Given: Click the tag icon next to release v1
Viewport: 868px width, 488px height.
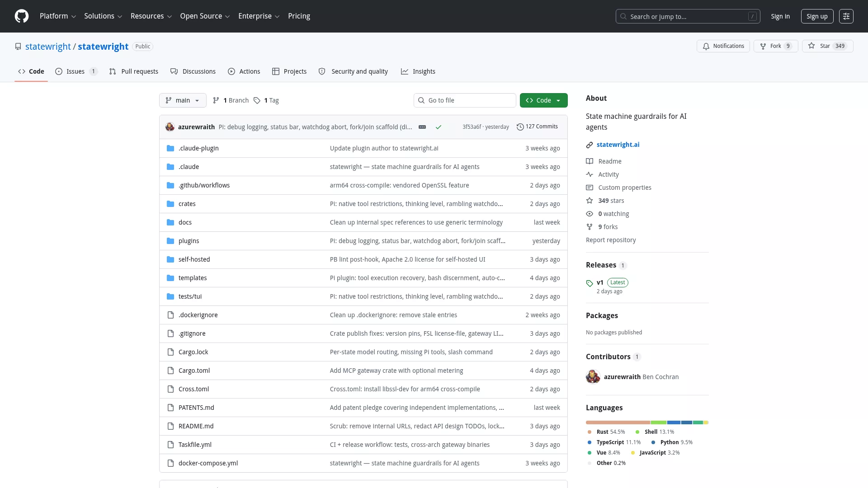Looking at the screenshot, I should click(590, 283).
